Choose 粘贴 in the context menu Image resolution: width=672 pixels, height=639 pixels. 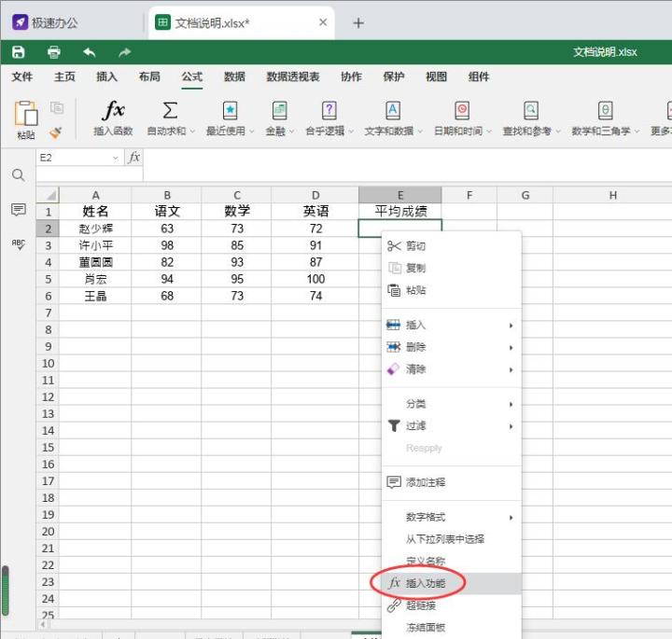(452, 290)
